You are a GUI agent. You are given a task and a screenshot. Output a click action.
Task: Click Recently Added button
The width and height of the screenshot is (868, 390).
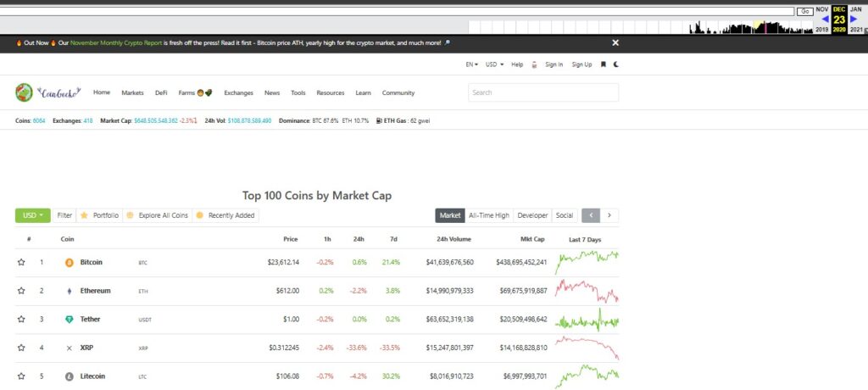point(225,215)
